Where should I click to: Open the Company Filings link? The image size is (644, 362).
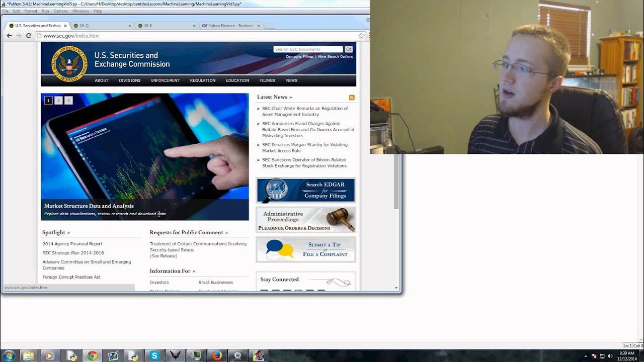[299, 57]
